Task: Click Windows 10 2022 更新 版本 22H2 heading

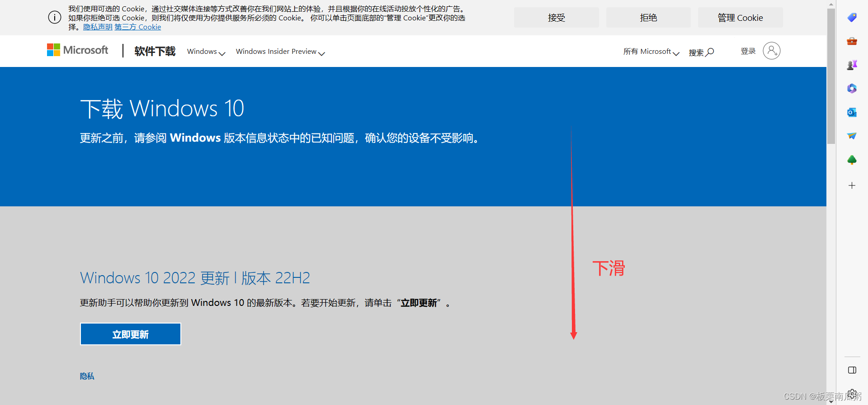Action: (195, 278)
